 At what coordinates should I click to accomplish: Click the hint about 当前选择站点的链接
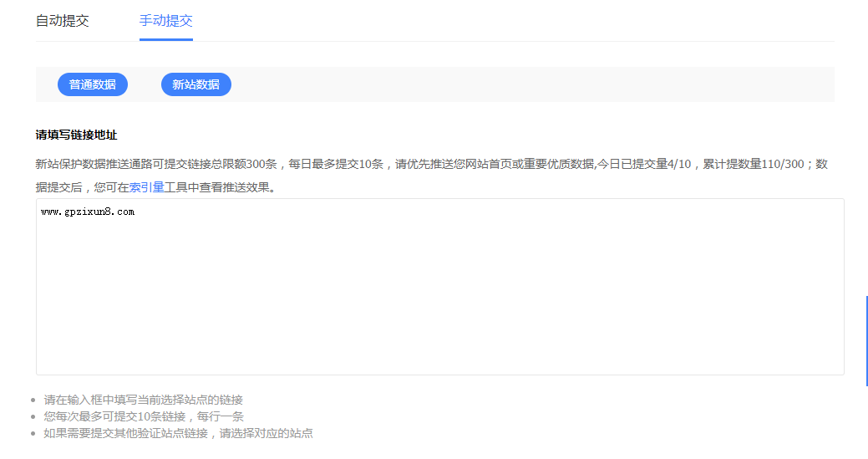(143, 400)
